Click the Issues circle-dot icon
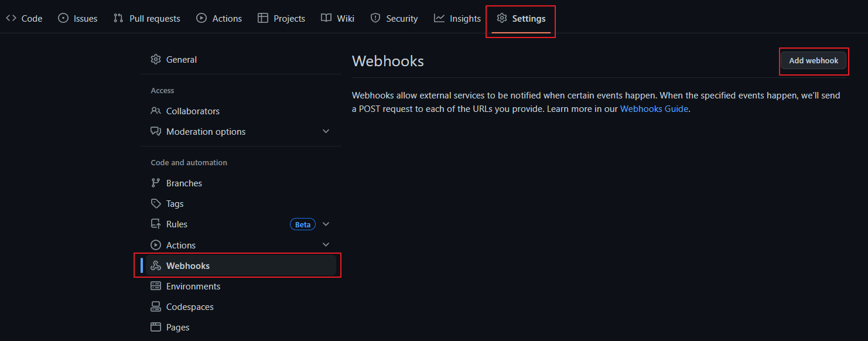868x341 pixels. click(x=63, y=18)
